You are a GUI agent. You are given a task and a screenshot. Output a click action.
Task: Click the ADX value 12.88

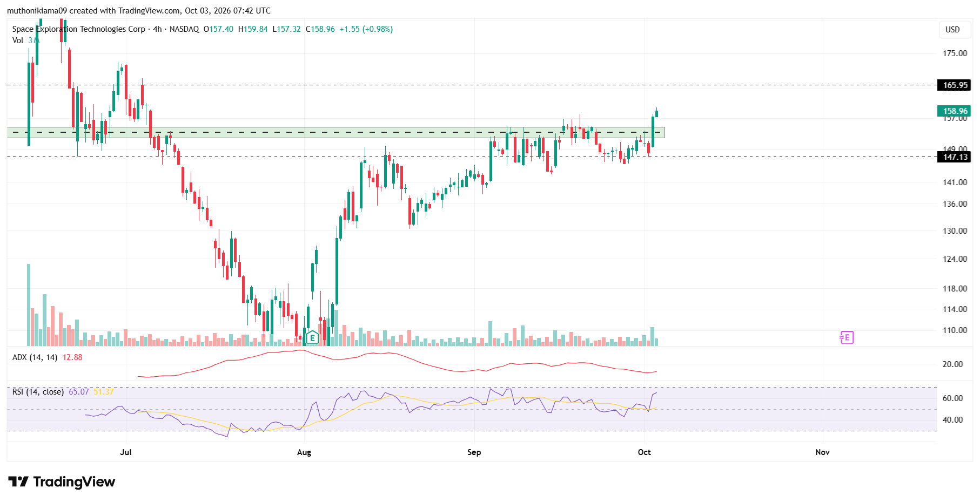[72, 357]
